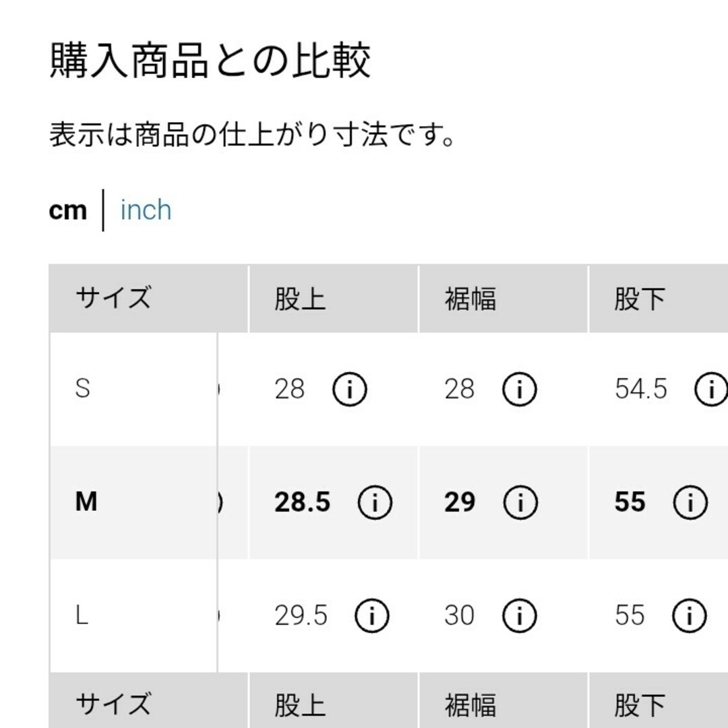The height and width of the screenshot is (728, 728).
Task: Click info icon next to S 裾幅 28
Action: point(520,389)
